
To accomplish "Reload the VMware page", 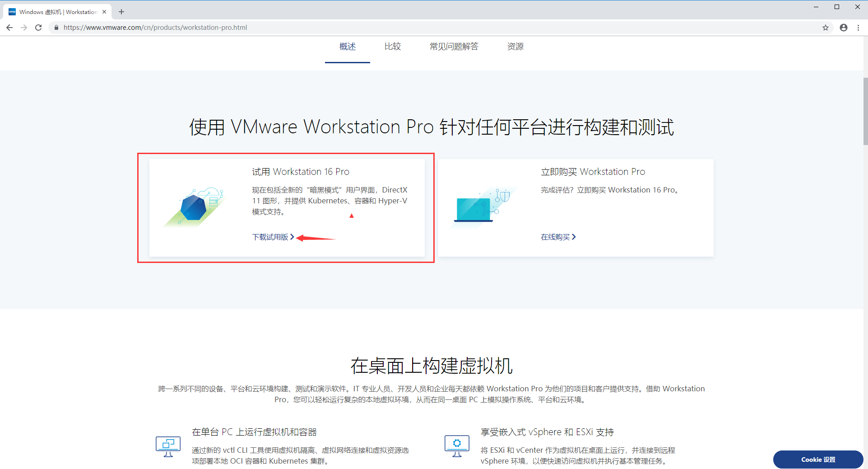I will (38, 28).
